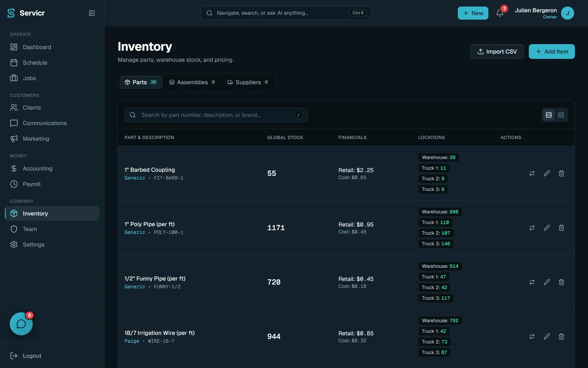Transfer stock for 1" Barbed Coupling
Image resolution: width=588 pixels, height=368 pixels.
(x=532, y=173)
